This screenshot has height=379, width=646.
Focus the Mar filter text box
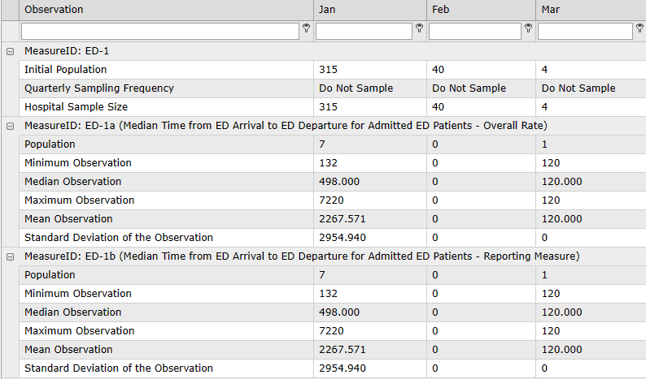click(585, 31)
